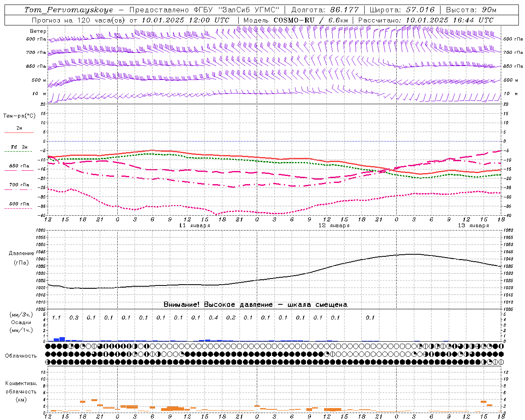Click the '1.1' precipitation value

56,317
